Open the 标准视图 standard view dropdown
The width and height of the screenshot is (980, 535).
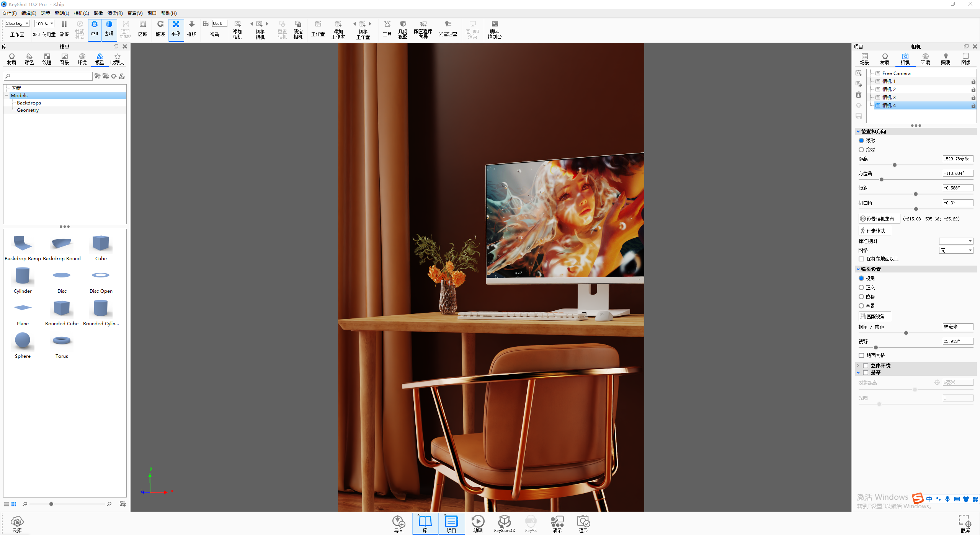coord(956,241)
